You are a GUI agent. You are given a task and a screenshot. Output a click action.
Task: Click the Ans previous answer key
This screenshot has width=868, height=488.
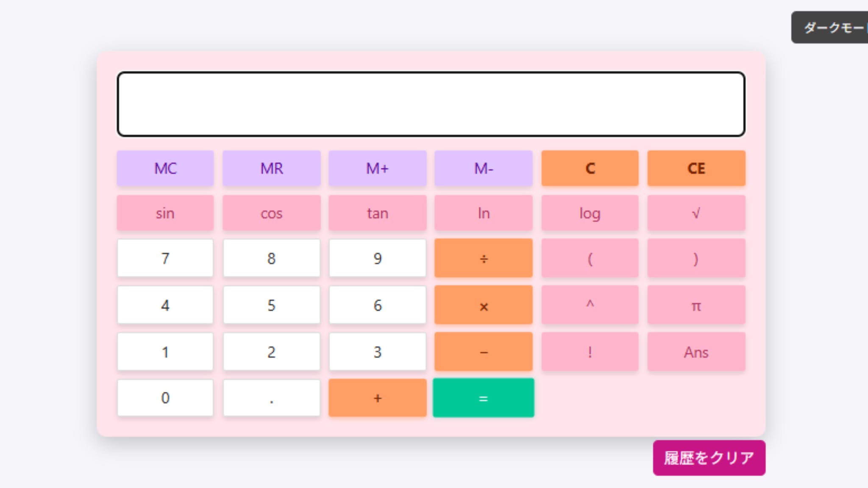click(696, 352)
